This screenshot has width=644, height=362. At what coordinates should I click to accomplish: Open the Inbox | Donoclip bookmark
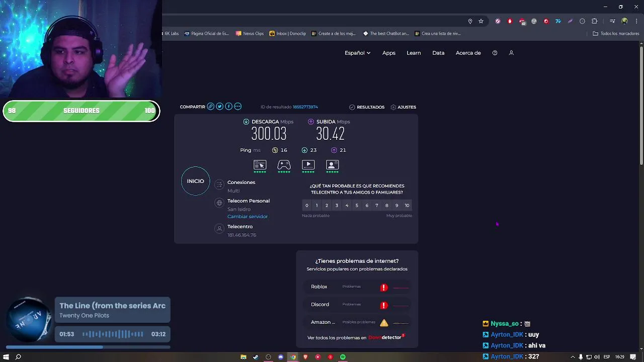[x=287, y=34]
